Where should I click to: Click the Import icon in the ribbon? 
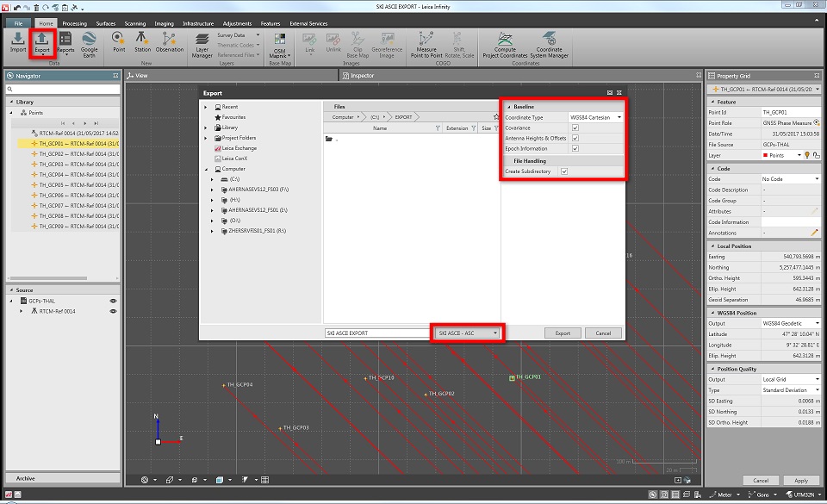[x=17, y=42]
